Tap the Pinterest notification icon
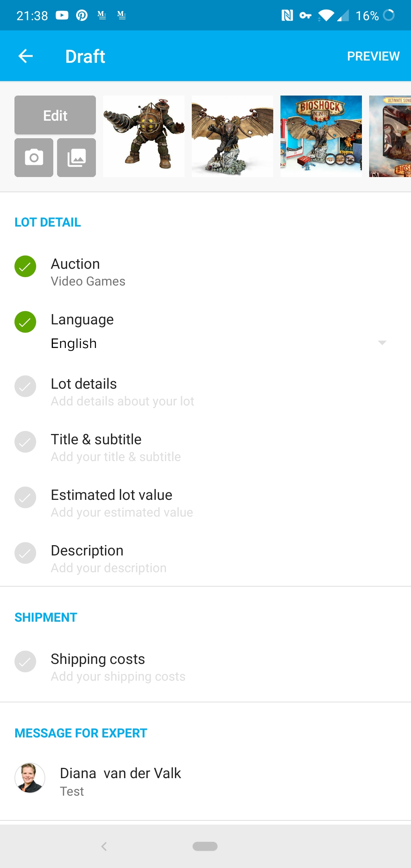Viewport: 411px width, 868px height. pyautogui.click(x=81, y=15)
